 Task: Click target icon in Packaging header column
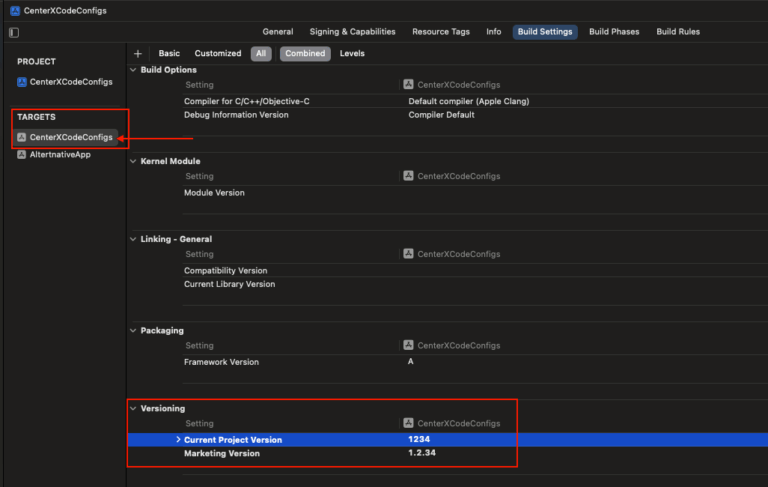point(408,345)
